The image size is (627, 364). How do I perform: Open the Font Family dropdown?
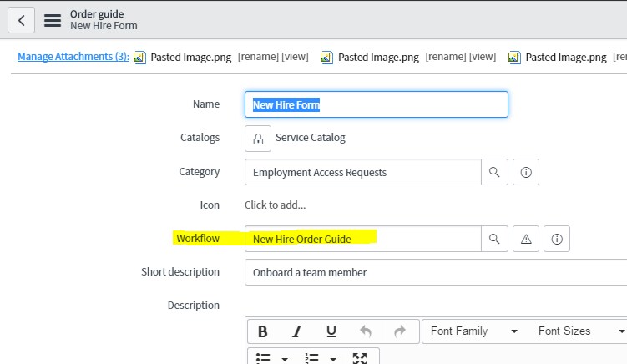(x=474, y=331)
